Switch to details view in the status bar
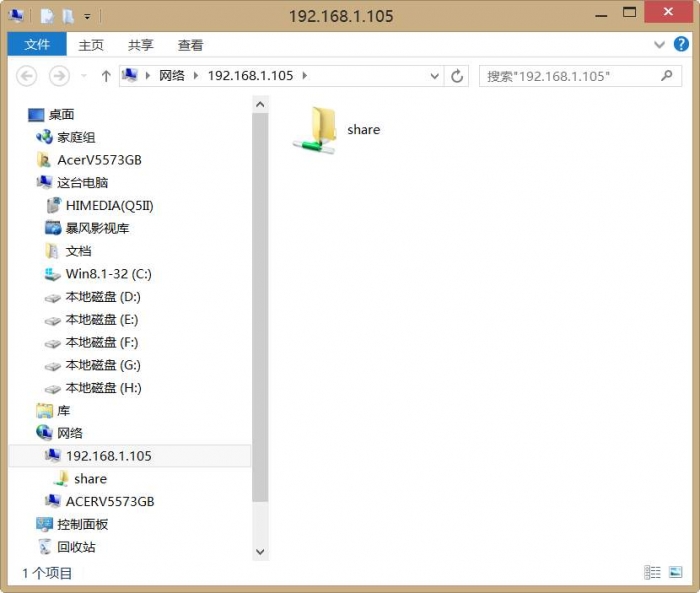The height and width of the screenshot is (593, 700). point(652,572)
